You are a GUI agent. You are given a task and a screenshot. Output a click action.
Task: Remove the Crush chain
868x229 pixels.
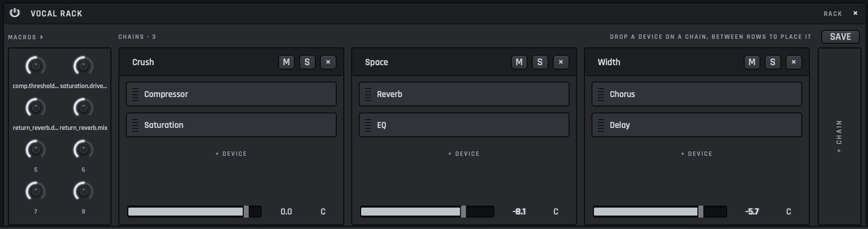[x=328, y=62]
